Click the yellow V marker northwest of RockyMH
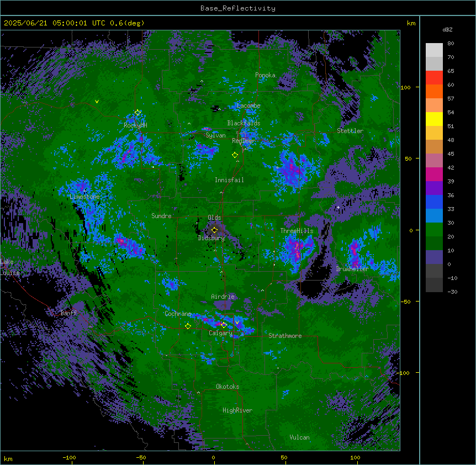Screen dimensions: 476x465 [x=97, y=102]
